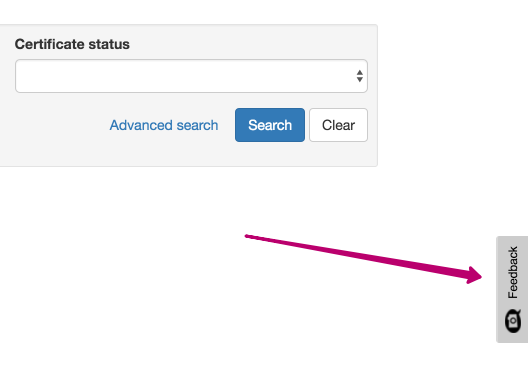This screenshot has height=389, width=528.
Task: Click the rotated Feedback text
Action: pos(513,272)
